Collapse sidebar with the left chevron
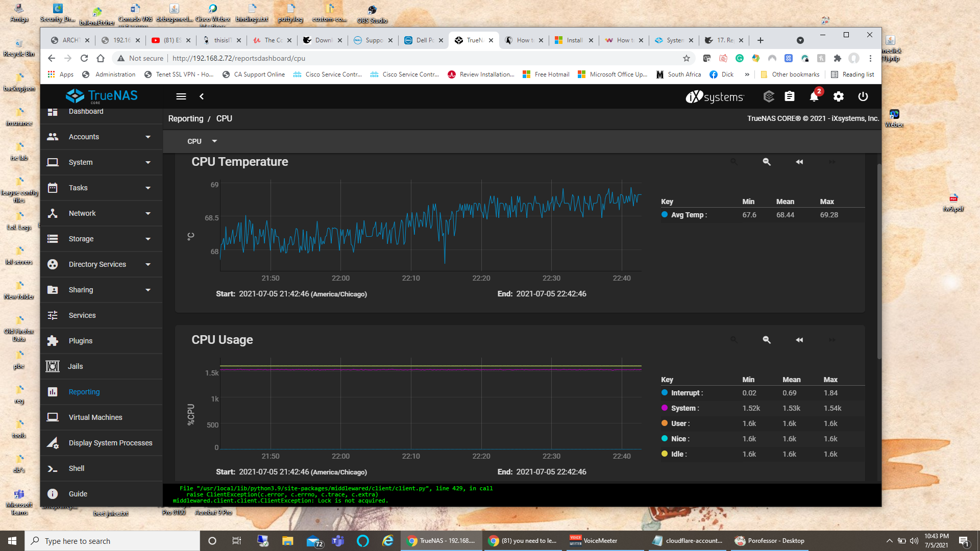This screenshot has width=980, height=551. coord(202,96)
